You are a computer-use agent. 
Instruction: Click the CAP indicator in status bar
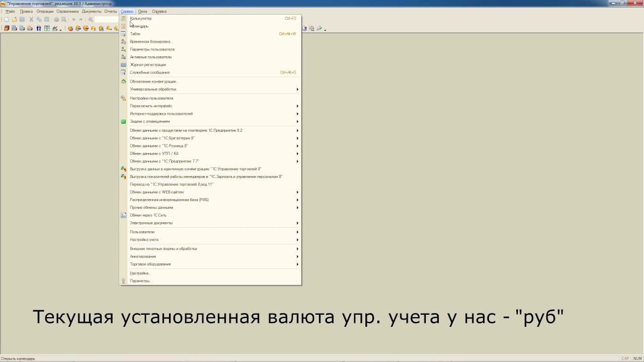[625, 358]
